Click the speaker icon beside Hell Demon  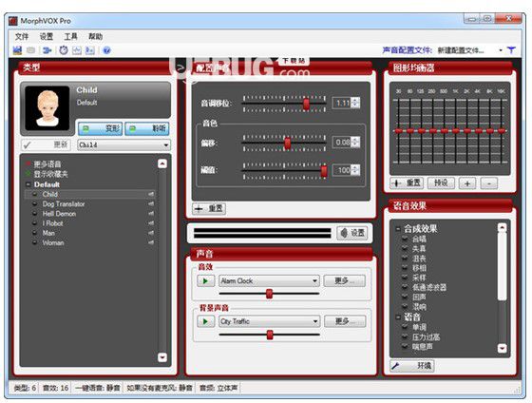pos(151,214)
